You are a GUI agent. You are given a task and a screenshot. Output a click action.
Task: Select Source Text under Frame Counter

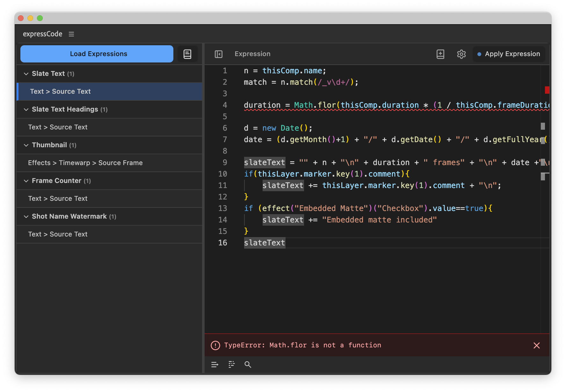pyautogui.click(x=58, y=199)
